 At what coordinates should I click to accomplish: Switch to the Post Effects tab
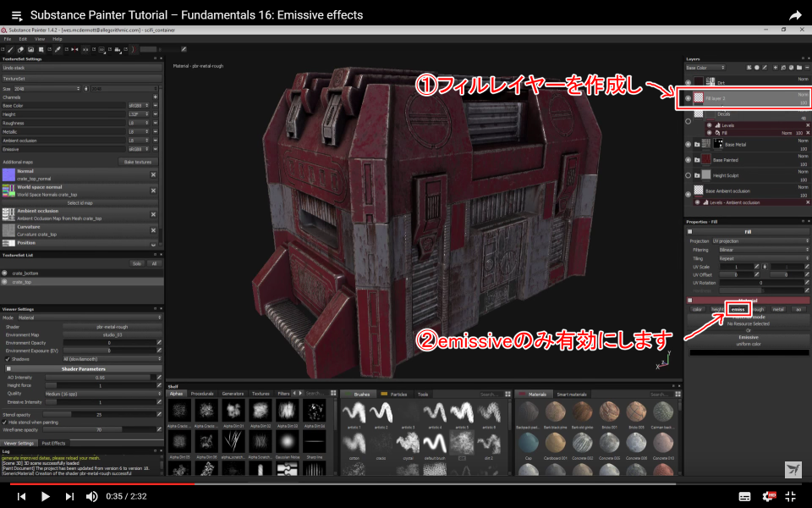[x=53, y=443]
